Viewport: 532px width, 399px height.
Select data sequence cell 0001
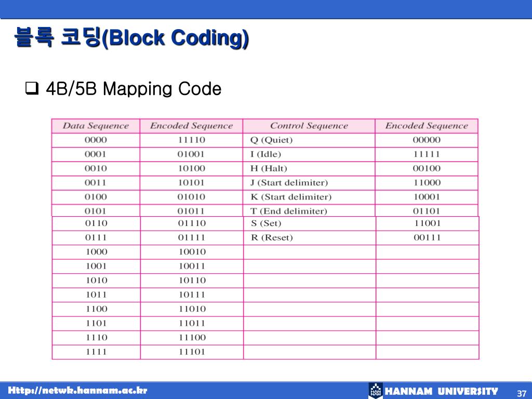[96, 154]
